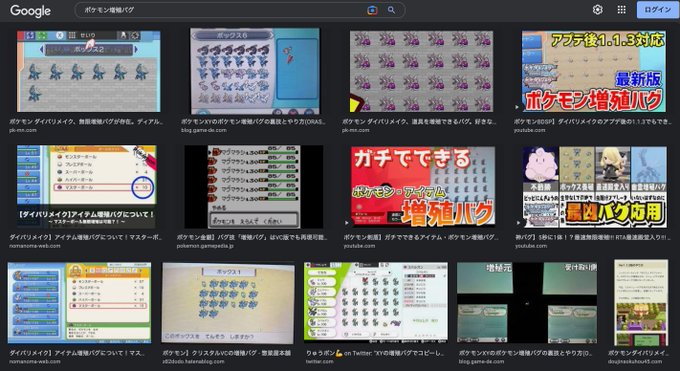Open the ボックス2 box thumbnail

tap(88, 71)
